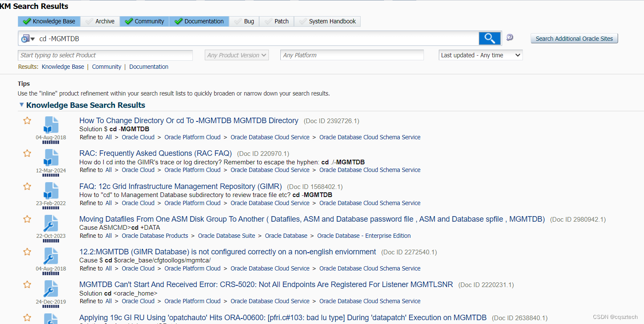This screenshot has height=324, width=644.
Task: Click relevance bar under 23-Feb-2022
Action: (51, 208)
